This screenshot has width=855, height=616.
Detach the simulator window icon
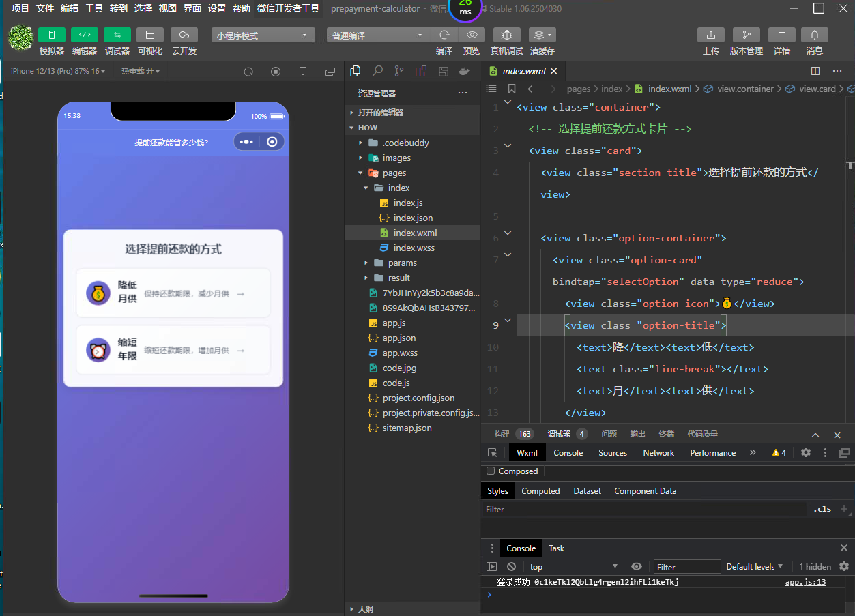point(330,72)
